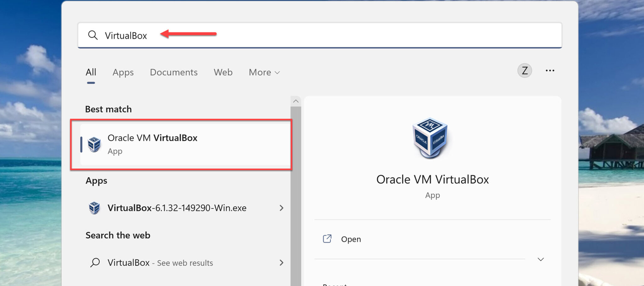The width and height of the screenshot is (644, 286).
Task: Click the VirtualBox installer file icon
Action: point(94,208)
